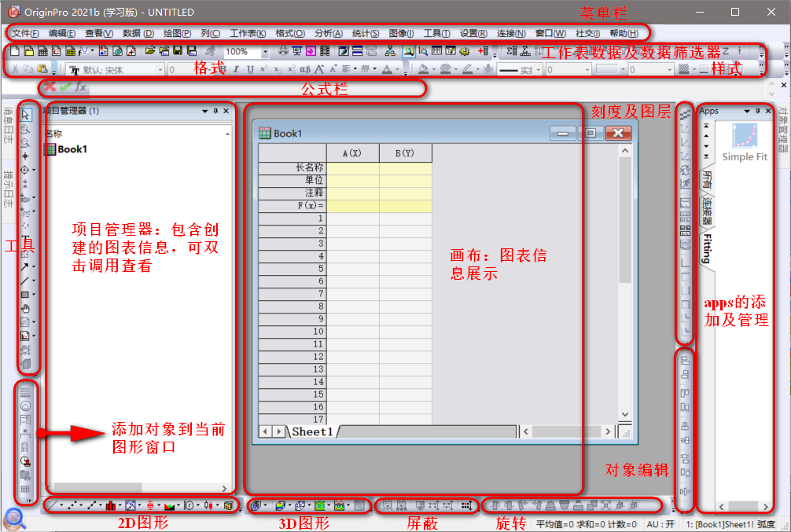The image size is (791, 532).
Task: Select the Pointer tool
Action: [x=25, y=116]
